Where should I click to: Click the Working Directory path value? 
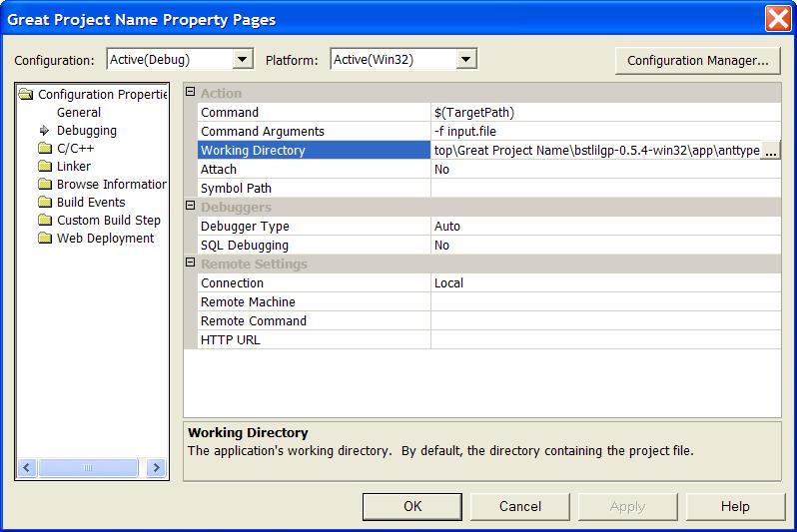point(595,151)
